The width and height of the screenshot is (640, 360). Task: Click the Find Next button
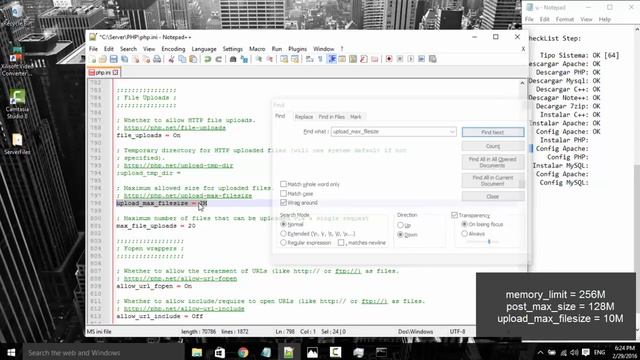pyautogui.click(x=493, y=132)
